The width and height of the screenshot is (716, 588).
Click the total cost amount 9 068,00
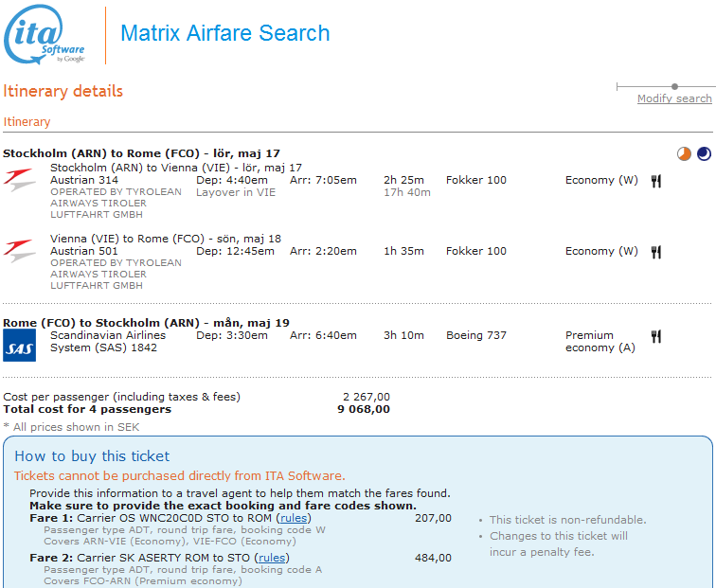(x=364, y=410)
